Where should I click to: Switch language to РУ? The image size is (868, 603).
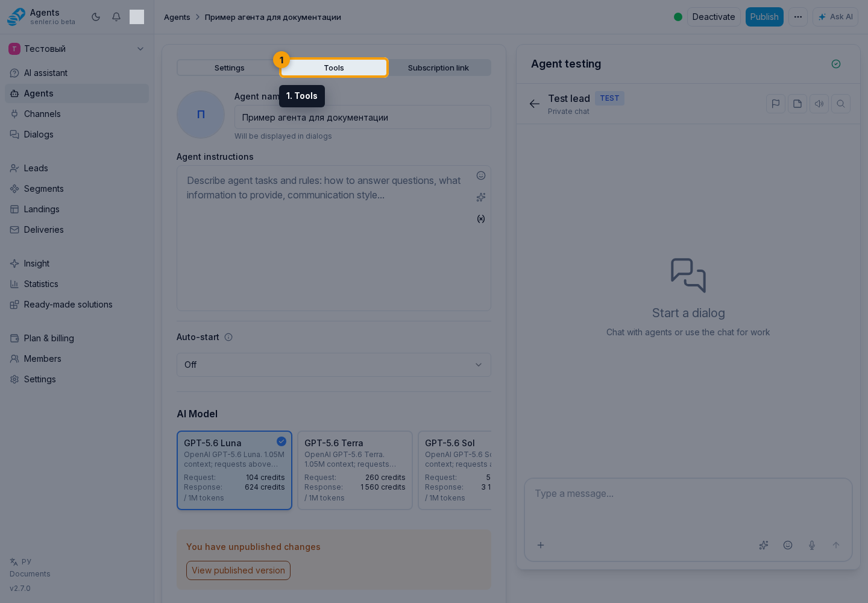click(x=20, y=561)
